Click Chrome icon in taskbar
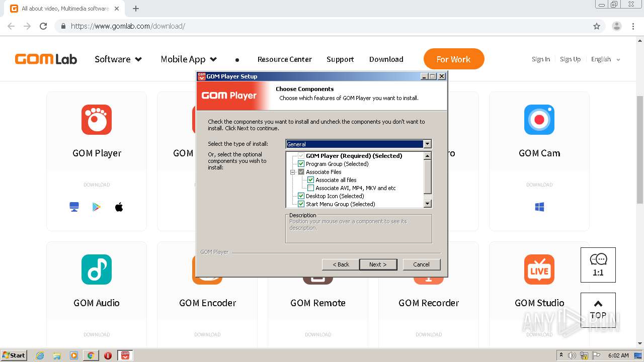This screenshot has width=644, height=362. point(91,355)
